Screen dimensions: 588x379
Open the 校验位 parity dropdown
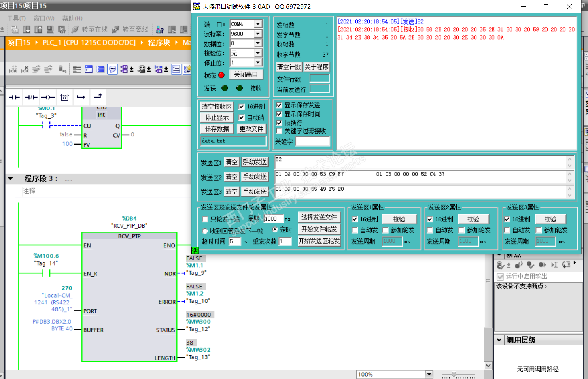click(258, 53)
